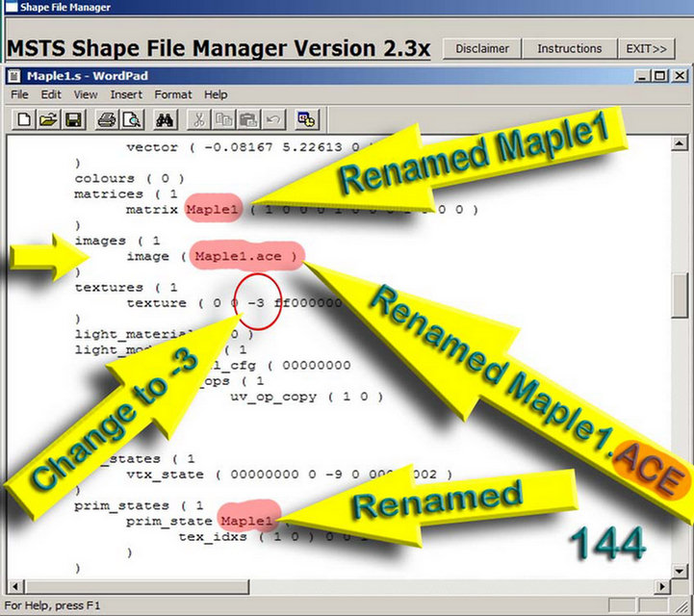Print the document with the printer icon
The image size is (694, 616).
pos(107,119)
